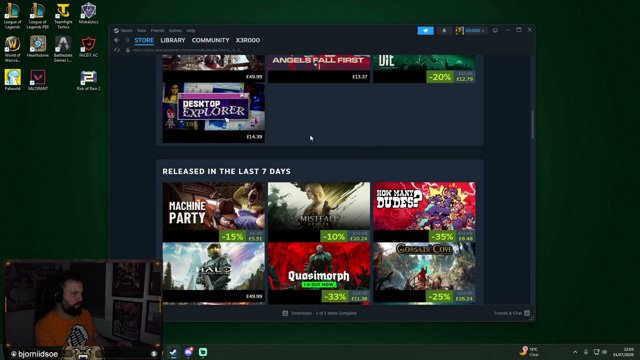Click the network tray icon

(x=596, y=352)
